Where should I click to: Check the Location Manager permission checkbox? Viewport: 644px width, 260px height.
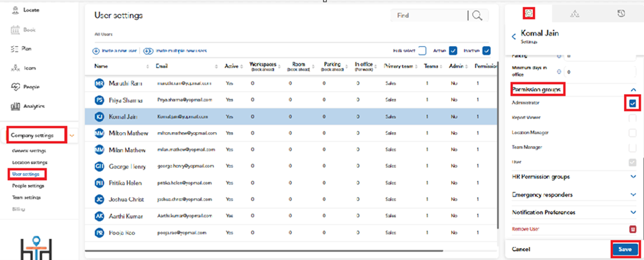click(x=633, y=133)
